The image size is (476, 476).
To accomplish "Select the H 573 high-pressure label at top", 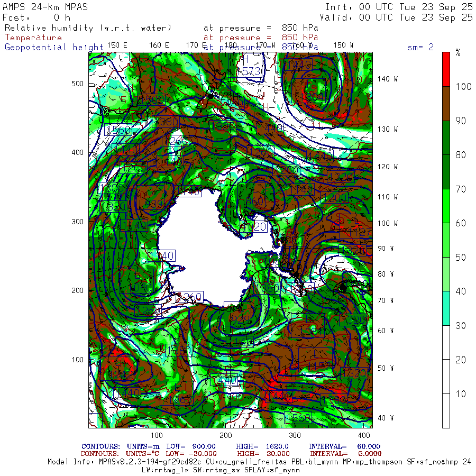I will [x=249, y=66].
